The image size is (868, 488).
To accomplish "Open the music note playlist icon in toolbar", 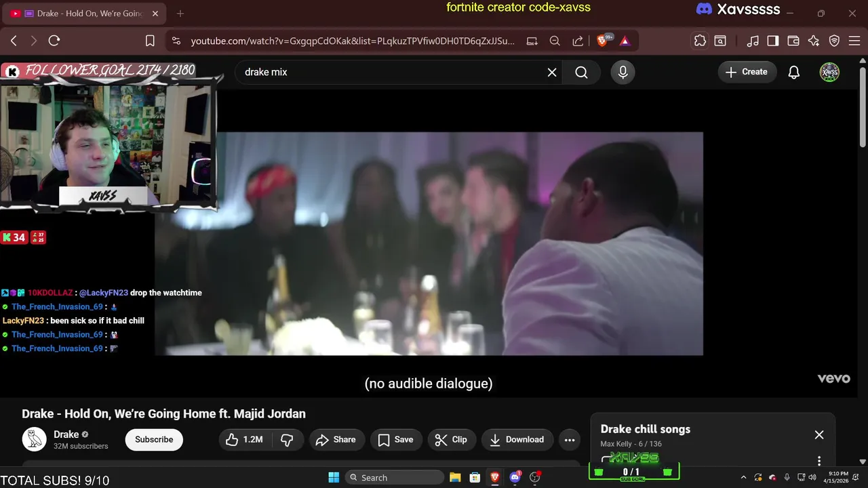I will [x=753, y=41].
